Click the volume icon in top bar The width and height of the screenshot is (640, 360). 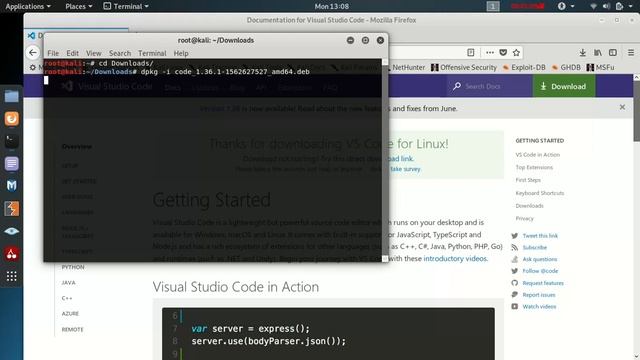pos(606,6)
